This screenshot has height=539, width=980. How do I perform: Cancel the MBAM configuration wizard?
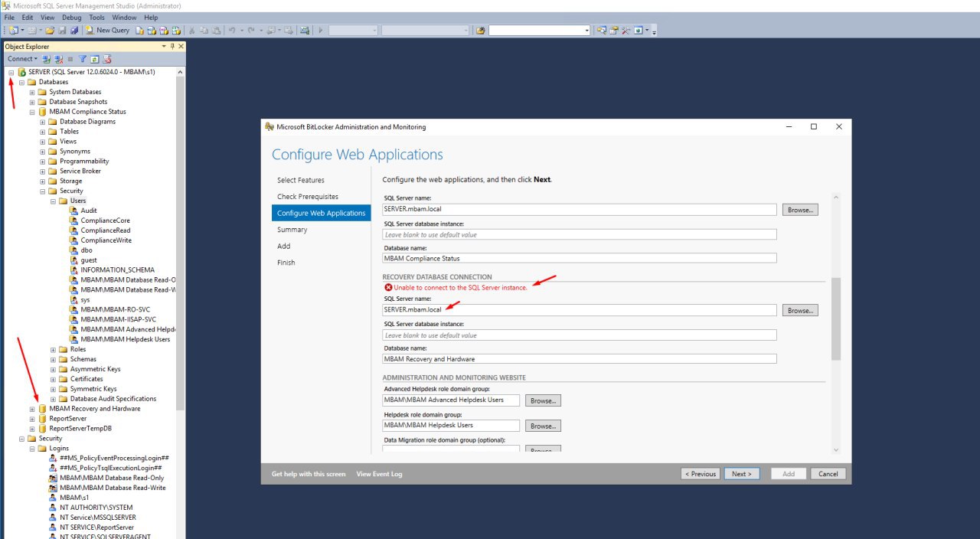(828, 474)
